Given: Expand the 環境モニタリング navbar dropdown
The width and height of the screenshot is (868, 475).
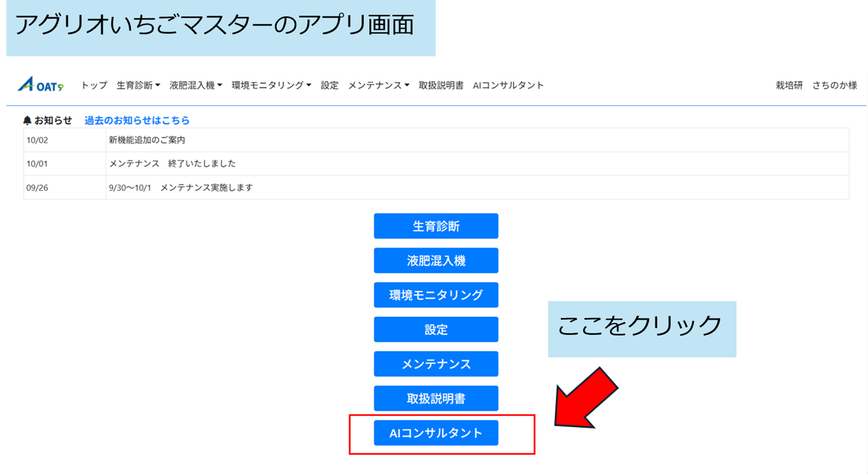Looking at the screenshot, I should 271,85.
